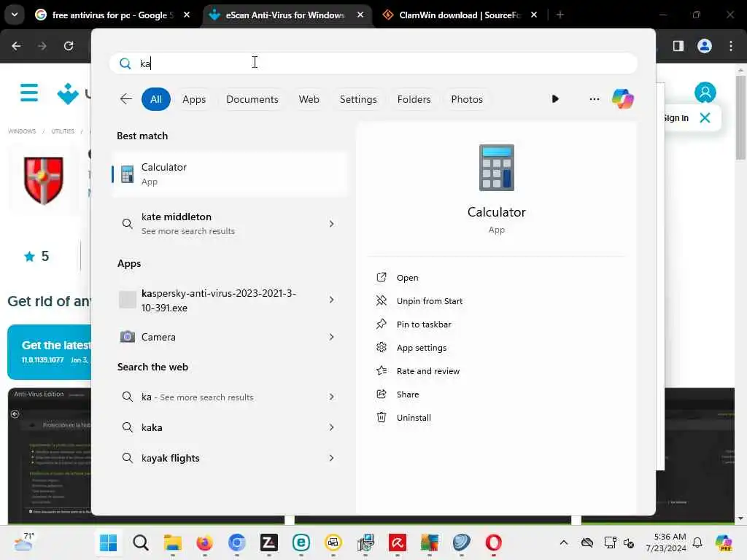The height and width of the screenshot is (560, 747).
Task: Click kayak flights web suggestion
Action: (x=230, y=458)
